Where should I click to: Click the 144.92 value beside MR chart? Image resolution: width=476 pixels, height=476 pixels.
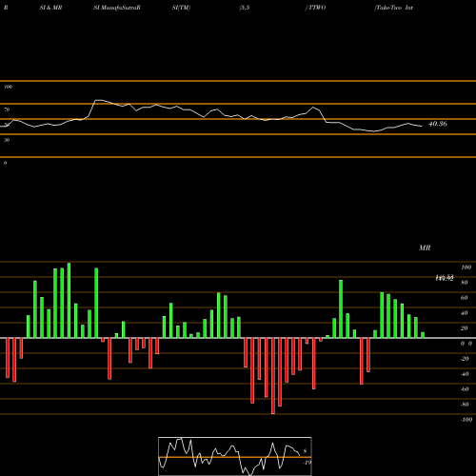click(x=445, y=278)
